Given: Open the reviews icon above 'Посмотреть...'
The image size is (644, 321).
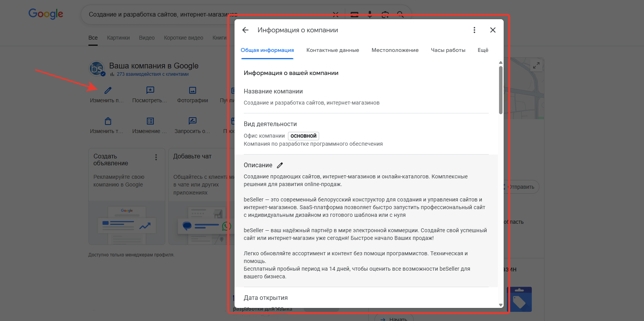Looking at the screenshot, I should pos(150,90).
